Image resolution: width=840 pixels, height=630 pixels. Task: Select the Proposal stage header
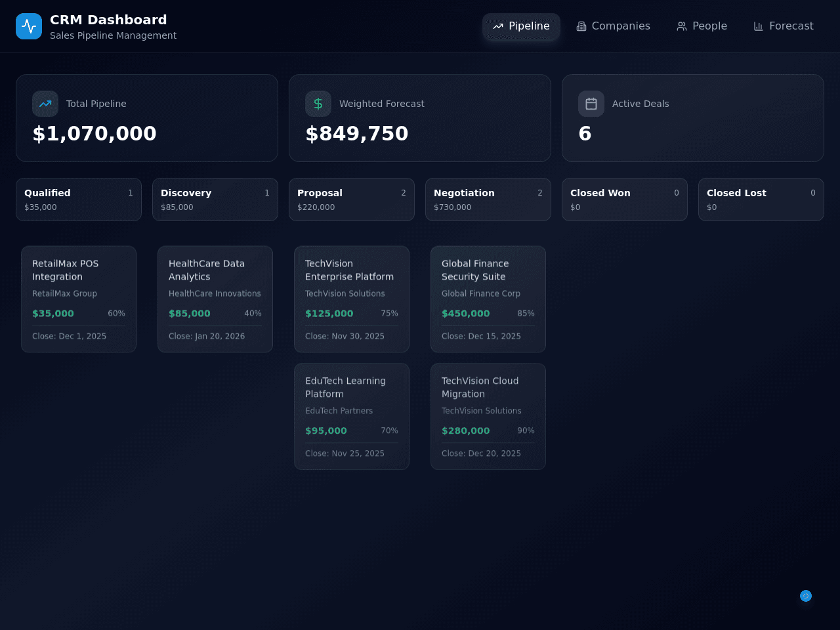point(352,199)
